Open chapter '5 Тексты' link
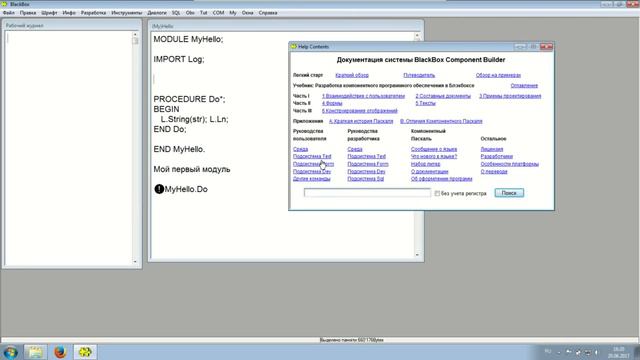 pyautogui.click(x=425, y=103)
